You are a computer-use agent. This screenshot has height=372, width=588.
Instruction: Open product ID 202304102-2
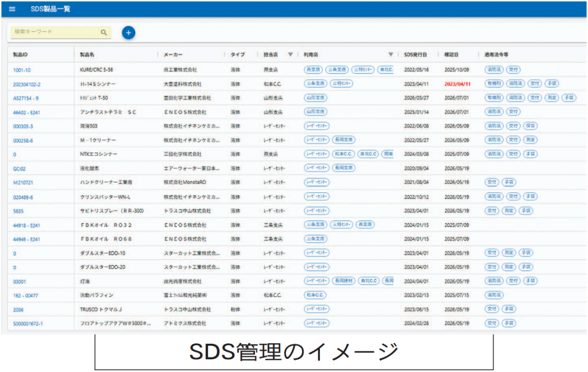(26, 84)
